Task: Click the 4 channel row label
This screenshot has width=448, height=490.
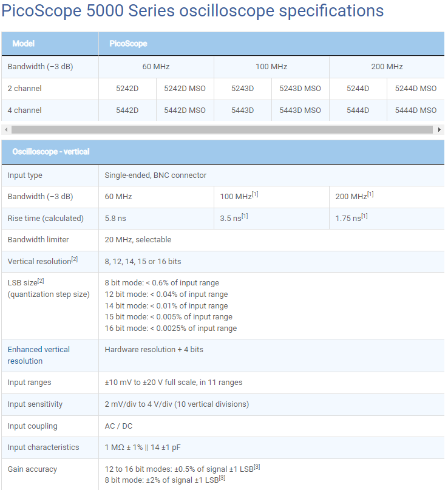Action: click(24, 111)
